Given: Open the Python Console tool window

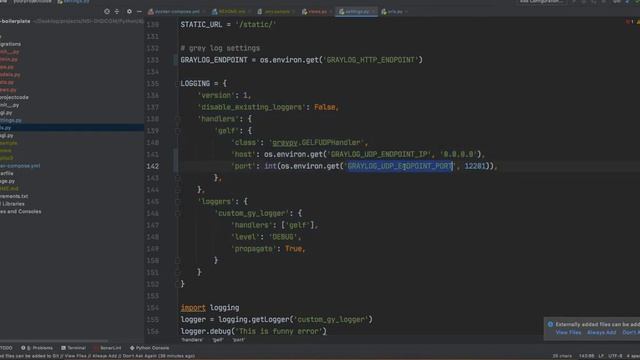Looking at the screenshot, I should (149, 348).
